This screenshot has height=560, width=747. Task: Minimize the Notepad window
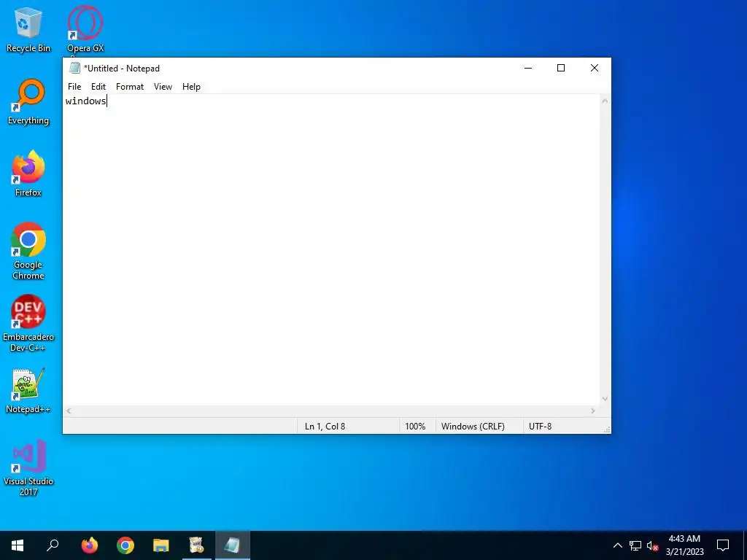click(528, 68)
